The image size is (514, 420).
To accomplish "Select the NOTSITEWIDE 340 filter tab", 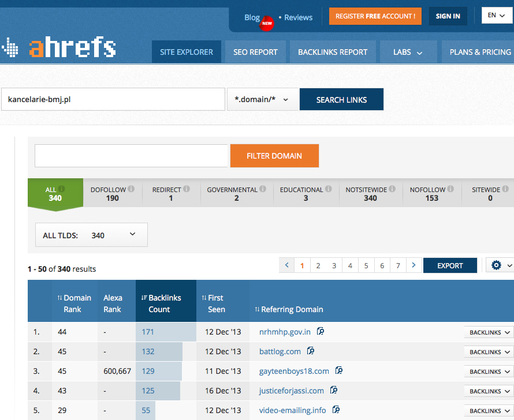I will tap(370, 194).
